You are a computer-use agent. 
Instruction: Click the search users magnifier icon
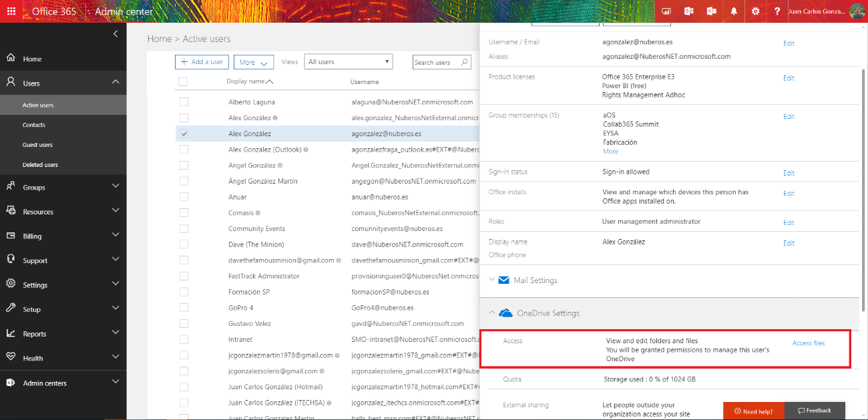point(465,62)
